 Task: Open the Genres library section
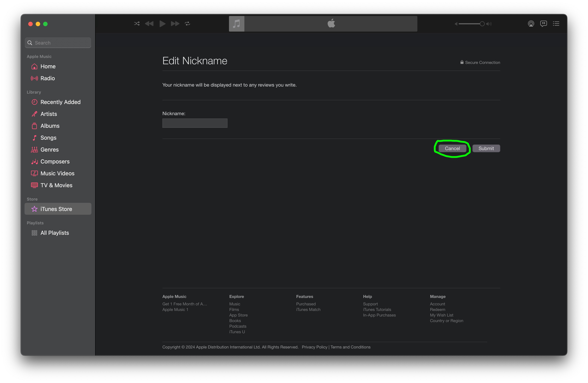pos(49,150)
